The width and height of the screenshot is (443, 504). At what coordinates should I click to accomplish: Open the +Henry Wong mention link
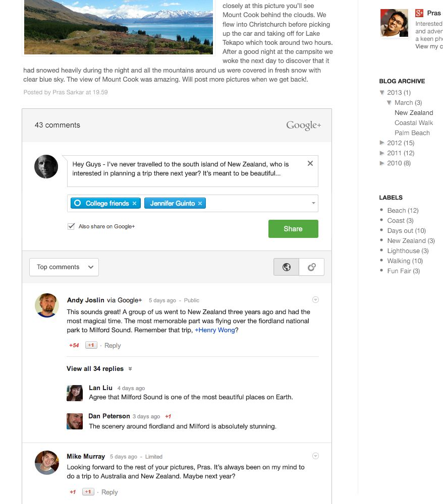(x=214, y=330)
